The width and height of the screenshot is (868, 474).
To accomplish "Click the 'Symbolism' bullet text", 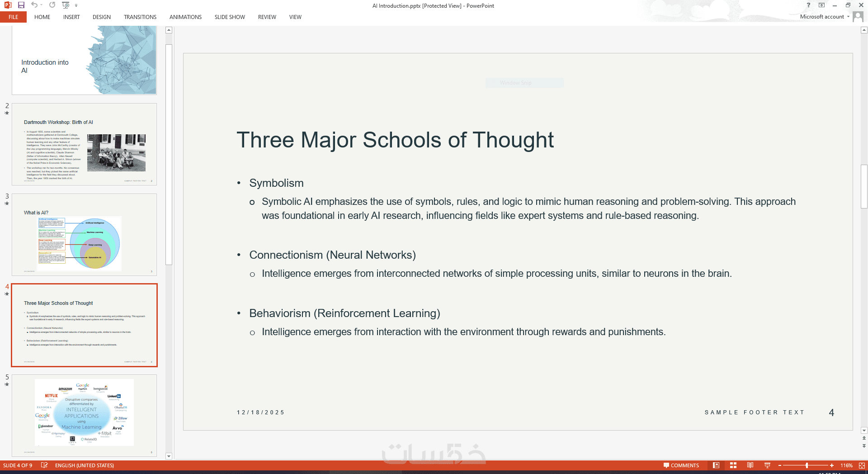I will tap(276, 183).
